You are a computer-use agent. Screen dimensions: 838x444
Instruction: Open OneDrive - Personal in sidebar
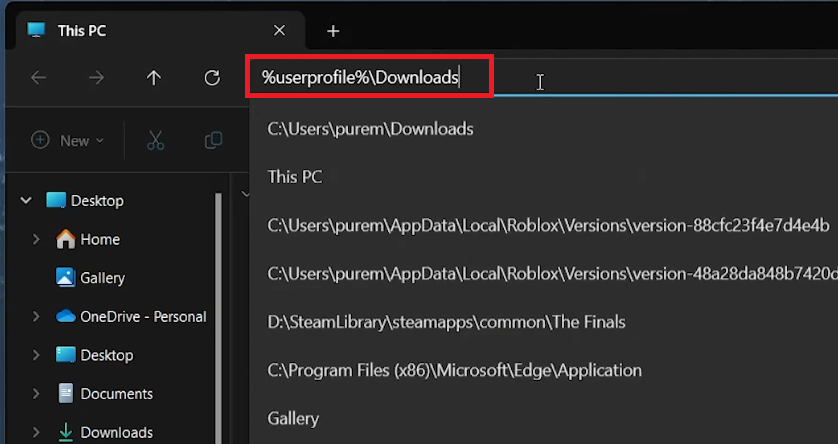[143, 316]
